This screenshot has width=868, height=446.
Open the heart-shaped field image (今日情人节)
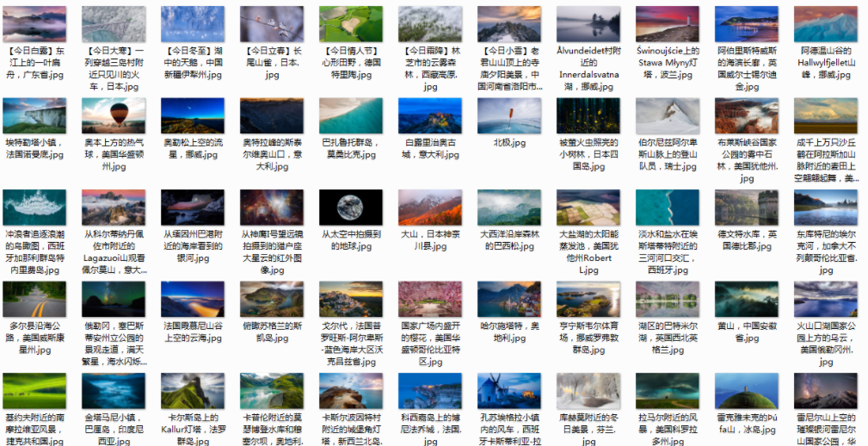tap(350, 24)
